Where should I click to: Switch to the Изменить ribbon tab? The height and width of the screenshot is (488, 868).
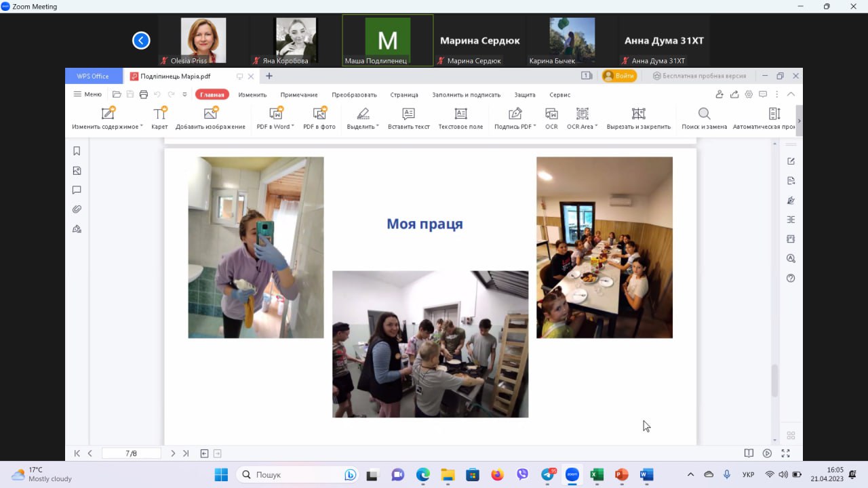click(252, 95)
